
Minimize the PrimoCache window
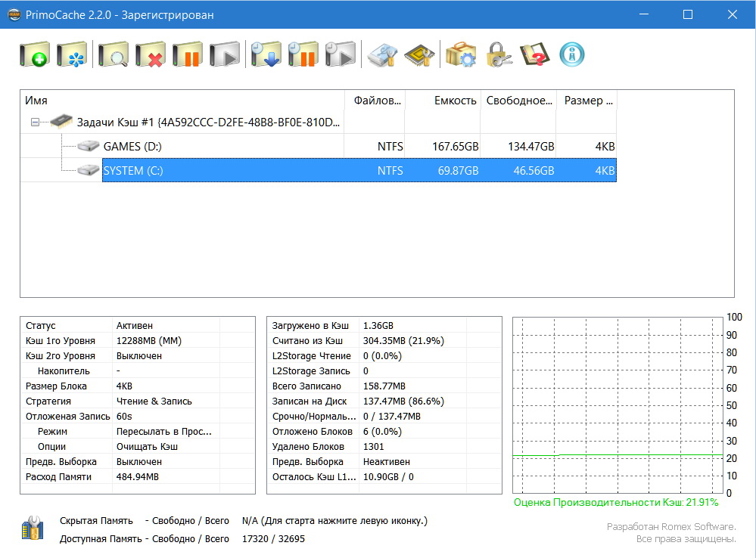tap(644, 14)
